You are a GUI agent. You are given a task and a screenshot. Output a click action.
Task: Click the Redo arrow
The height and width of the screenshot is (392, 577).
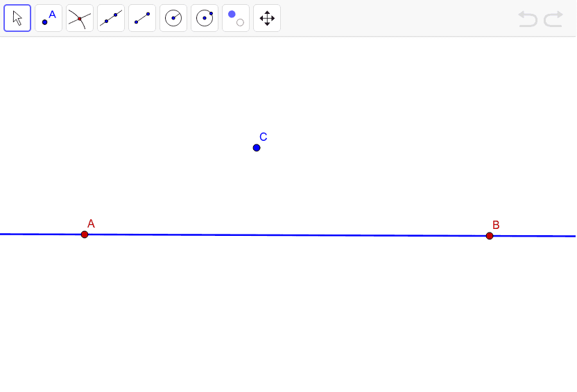pyautogui.click(x=553, y=19)
